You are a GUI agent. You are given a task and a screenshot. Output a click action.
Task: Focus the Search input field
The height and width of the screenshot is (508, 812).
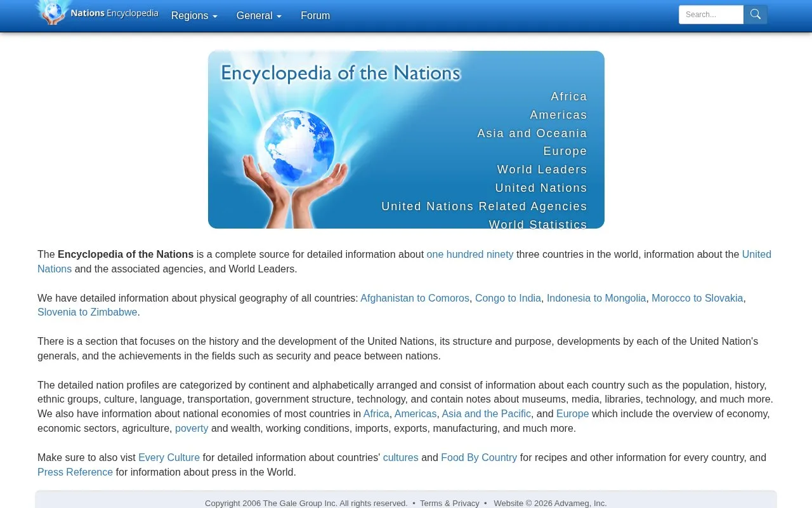(x=711, y=15)
